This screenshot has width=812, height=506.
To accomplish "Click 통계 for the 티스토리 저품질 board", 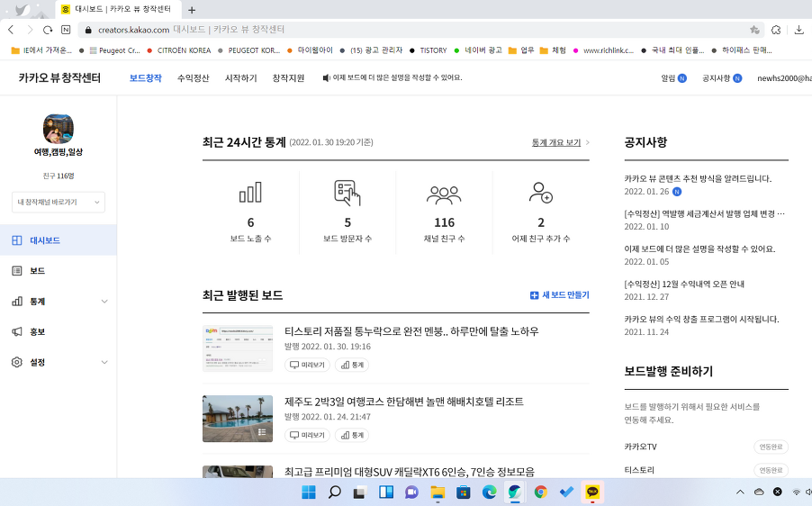I will [x=352, y=366].
